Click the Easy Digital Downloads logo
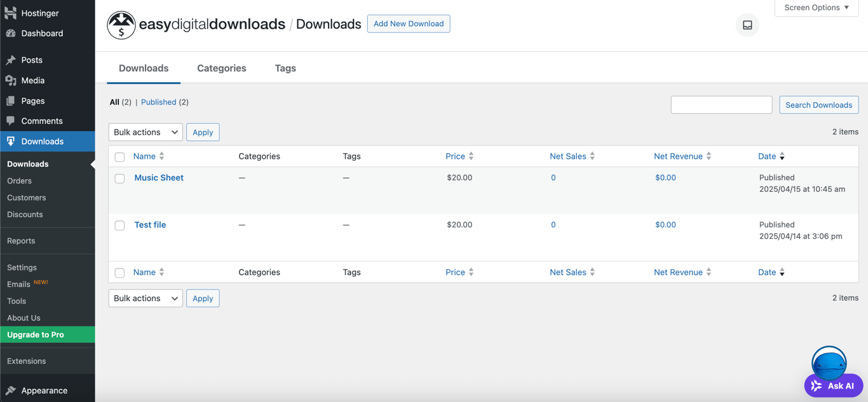This screenshot has height=402, width=868. 121,25
